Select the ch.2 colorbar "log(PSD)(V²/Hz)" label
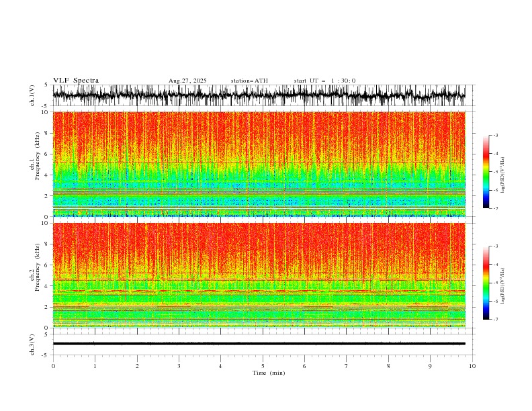Image resolution: width=532 pixels, height=411 pixels. pos(503,286)
